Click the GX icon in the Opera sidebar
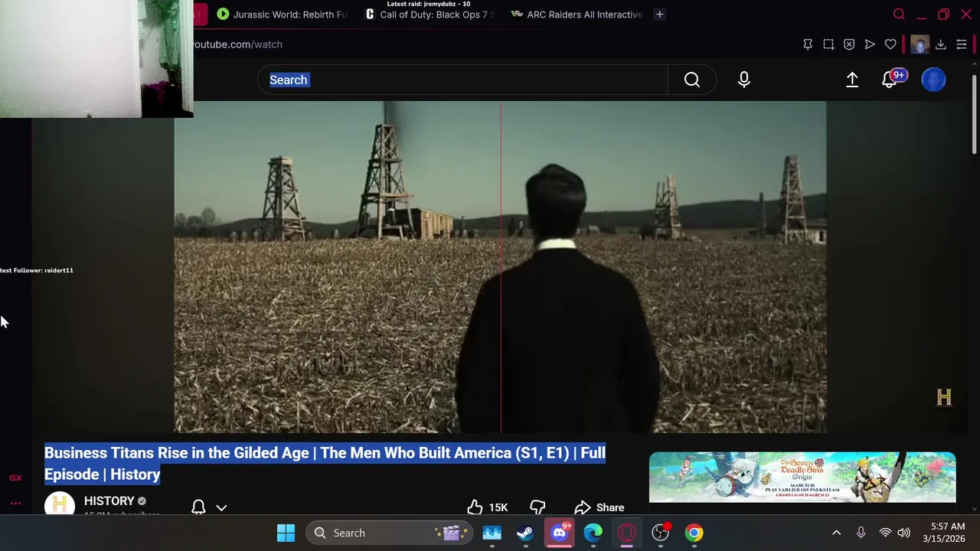980x551 pixels. click(15, 478)
